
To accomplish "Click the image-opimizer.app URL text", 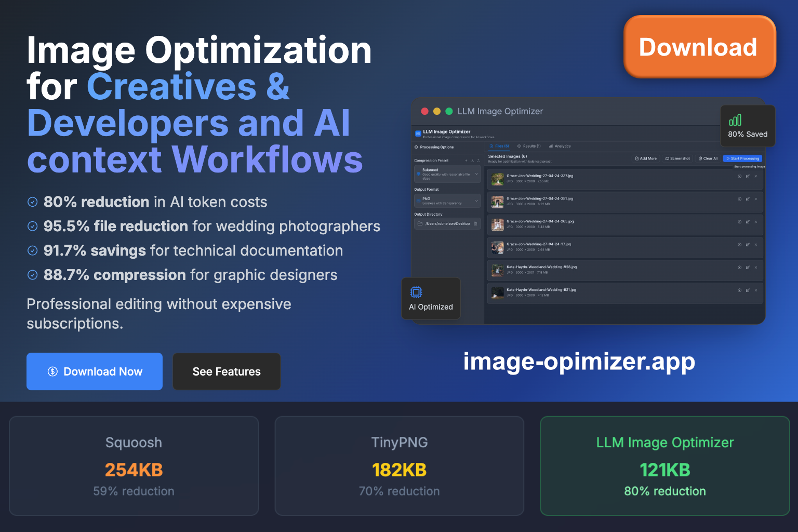I will (579, 362).
